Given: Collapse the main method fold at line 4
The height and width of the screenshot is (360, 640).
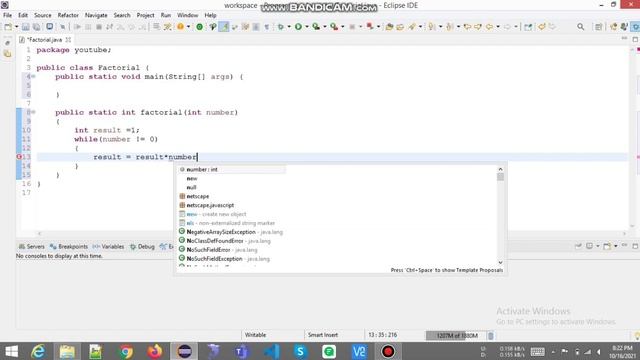Looking at the screenshot, I should click(x=34, y=76).
